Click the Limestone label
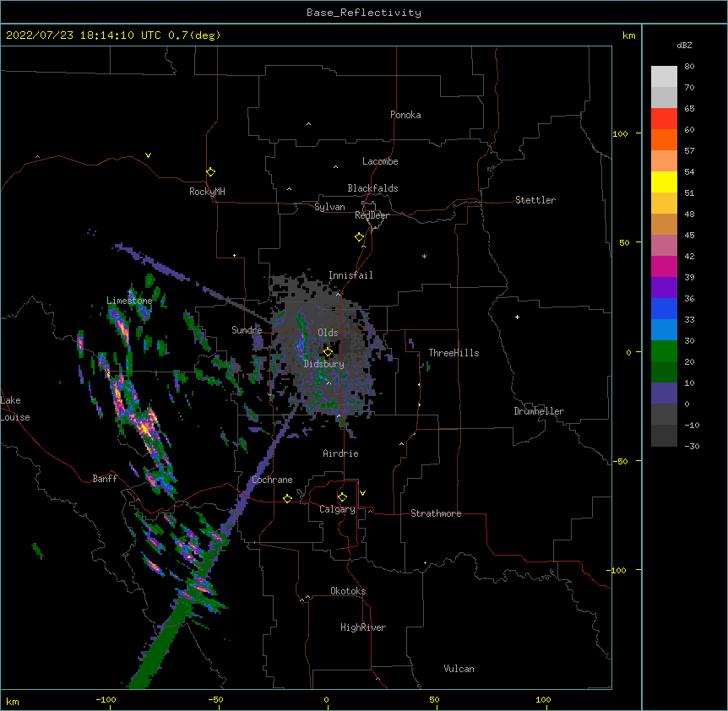This screenshot has width=728, height=711. click(x=129, y=301)
